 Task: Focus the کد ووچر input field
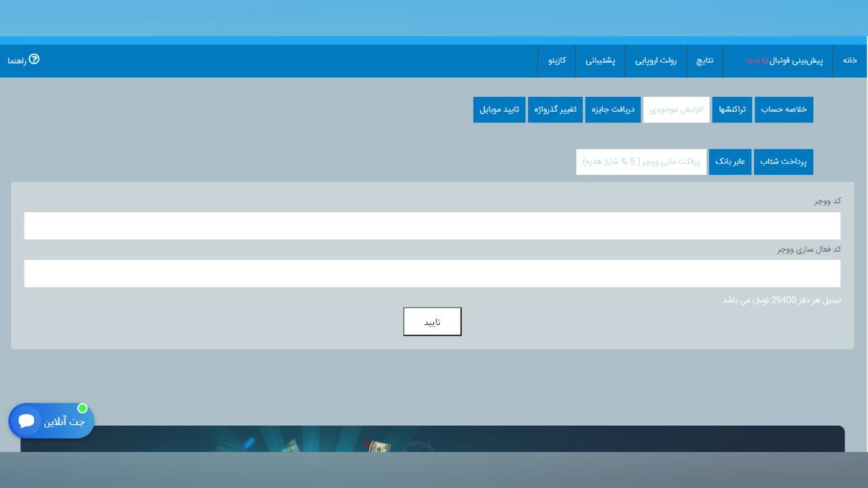(x=432, y=226)
